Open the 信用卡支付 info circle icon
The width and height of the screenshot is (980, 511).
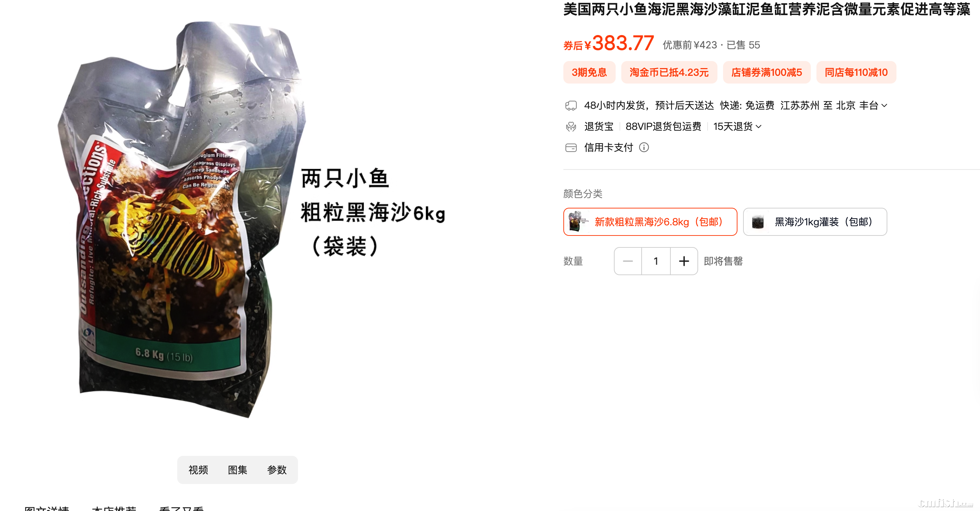click(644, 147)
